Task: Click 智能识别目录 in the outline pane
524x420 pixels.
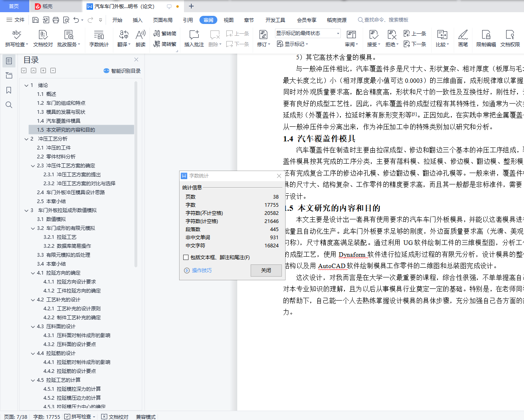Action: [122, 71]
